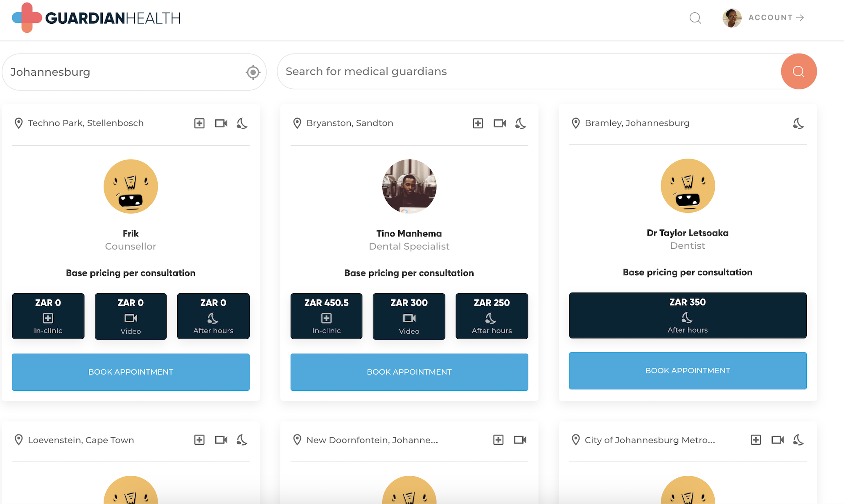Choose Dr Taylor Letsoaka's ZAR 350 After hours
The width and height of the screenshot is (844, 504).
coord(688,315)
